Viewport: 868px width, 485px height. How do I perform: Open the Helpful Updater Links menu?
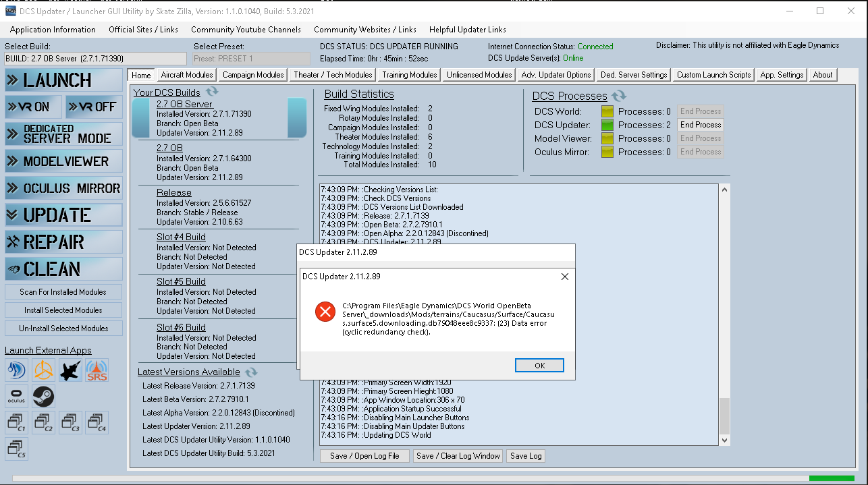[x=468, y=30]
